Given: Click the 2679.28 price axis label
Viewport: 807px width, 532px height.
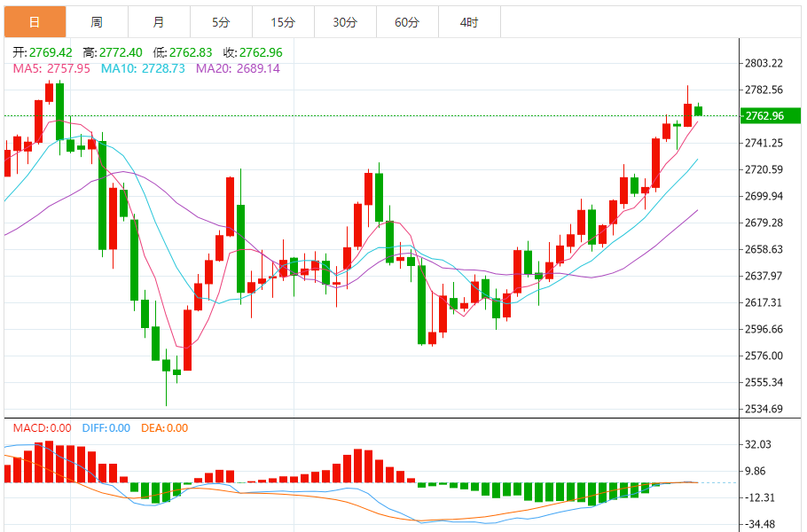Looking at the screenshot, I should point(764,223).
